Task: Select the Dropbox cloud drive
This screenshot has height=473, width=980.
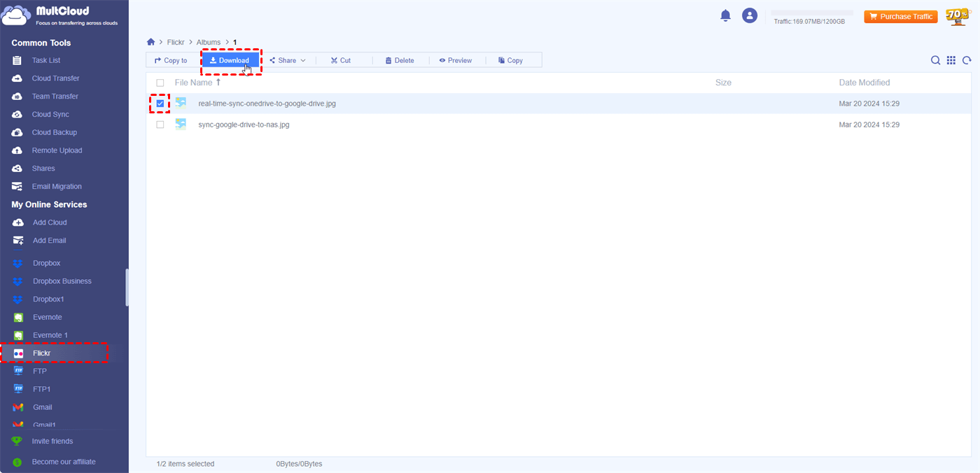Action: click(x=46, y=263)
